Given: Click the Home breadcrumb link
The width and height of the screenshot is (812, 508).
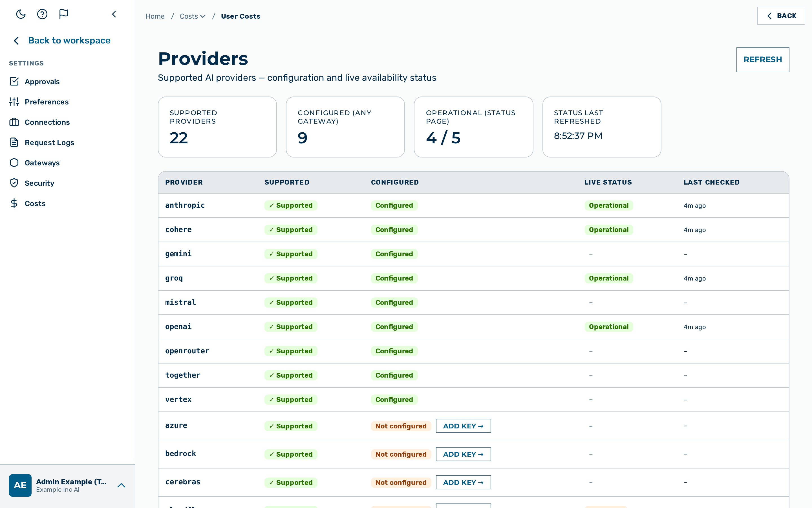Looking at the screenshot, I should pyautogui.click(x=155, y=16).
